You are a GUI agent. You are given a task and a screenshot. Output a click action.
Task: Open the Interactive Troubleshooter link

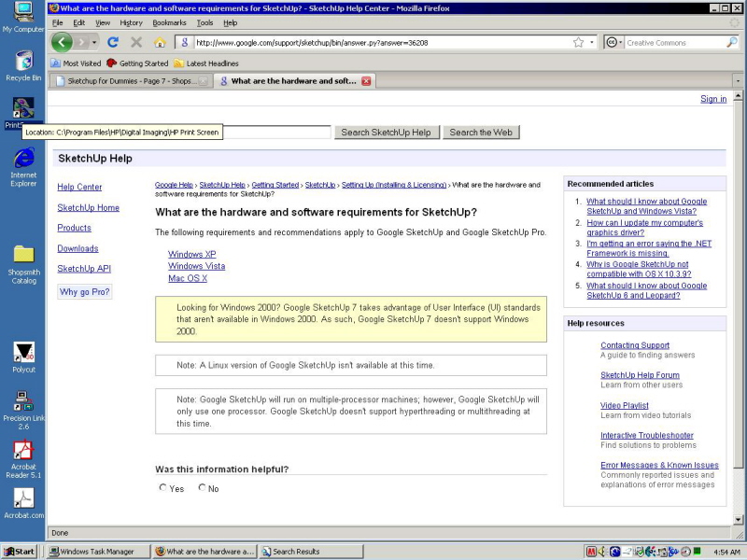point(646,435)
